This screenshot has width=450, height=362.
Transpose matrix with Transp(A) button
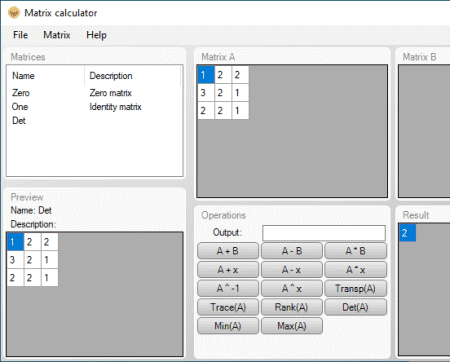click(x=355, y=288)
